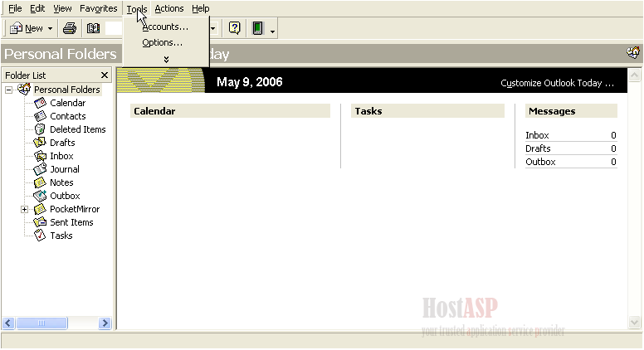
Task: Open the Help menu
Action: click(x=201, y=8)
